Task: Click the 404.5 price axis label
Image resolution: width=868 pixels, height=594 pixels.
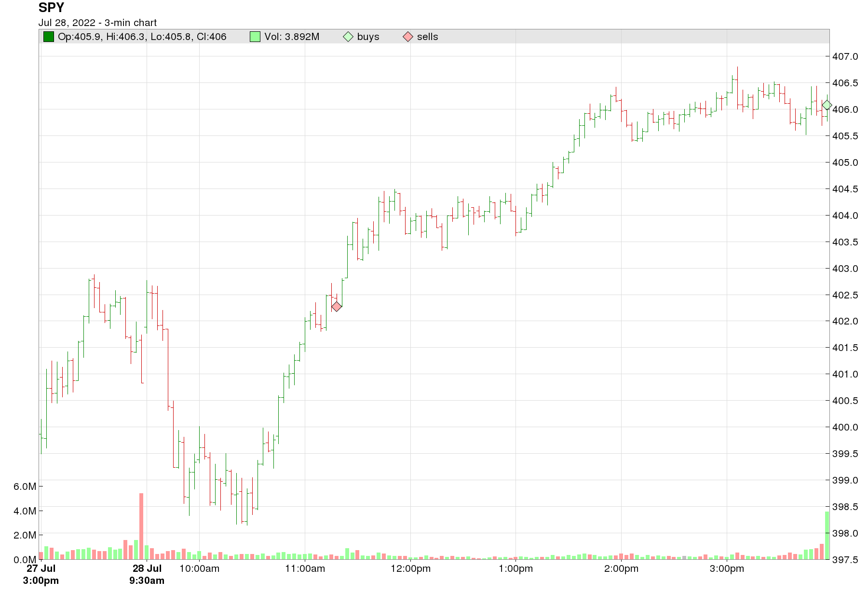Action: (x=845, y=189)
